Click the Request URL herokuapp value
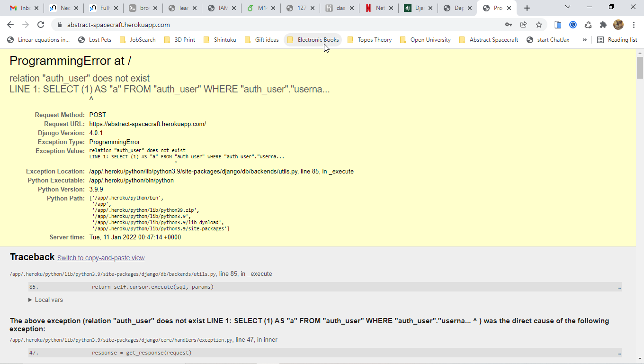644x364 pixels. point(148,124)
